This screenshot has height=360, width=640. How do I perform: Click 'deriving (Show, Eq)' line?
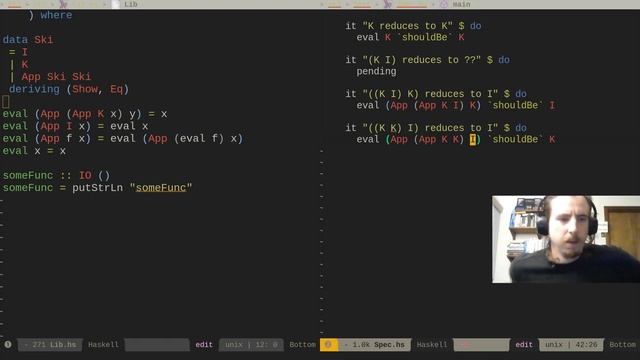(69, 89)
